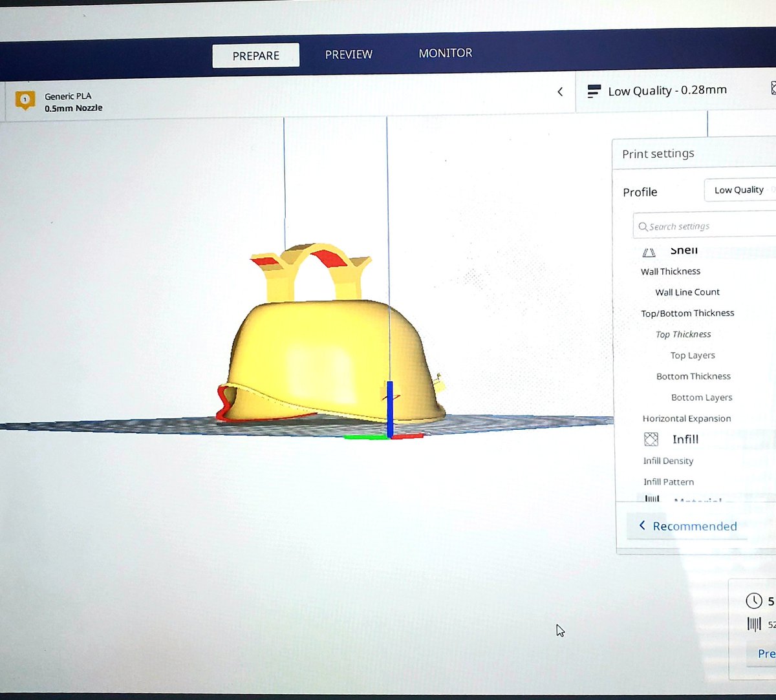The height and width of the screenshot is (700, 776).
Task: Click the print time clock icon
Action: tap(754, 601)
